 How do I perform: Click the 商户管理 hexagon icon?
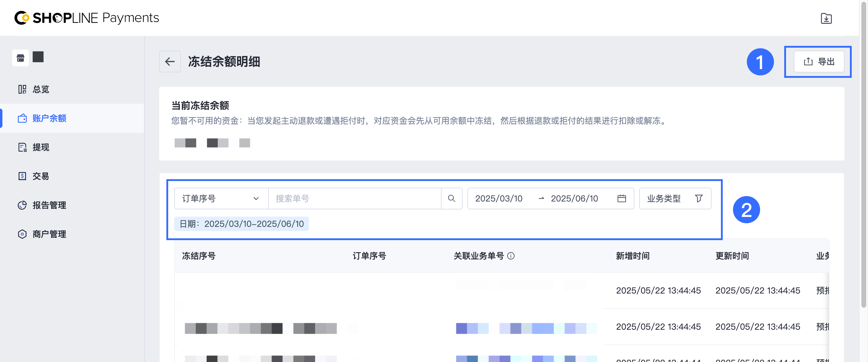click(22, 234)
